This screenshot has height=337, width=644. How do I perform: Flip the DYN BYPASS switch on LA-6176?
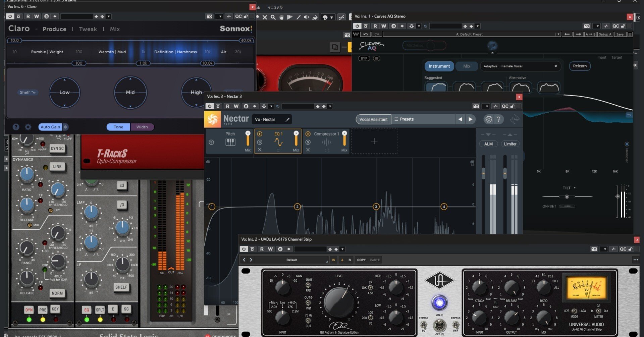[455, 325]
